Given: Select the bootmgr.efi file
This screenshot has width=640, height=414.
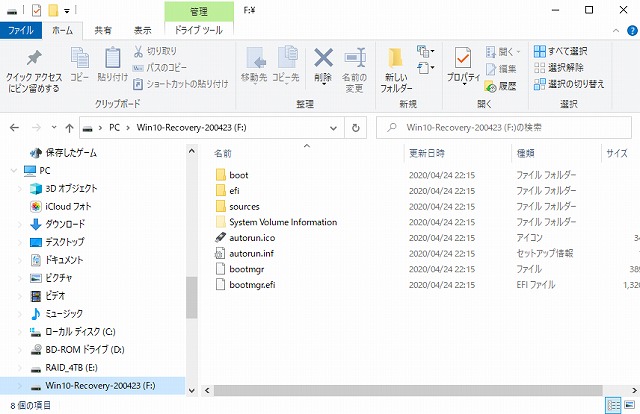Looking at the screenshot, I should (245, 285).
